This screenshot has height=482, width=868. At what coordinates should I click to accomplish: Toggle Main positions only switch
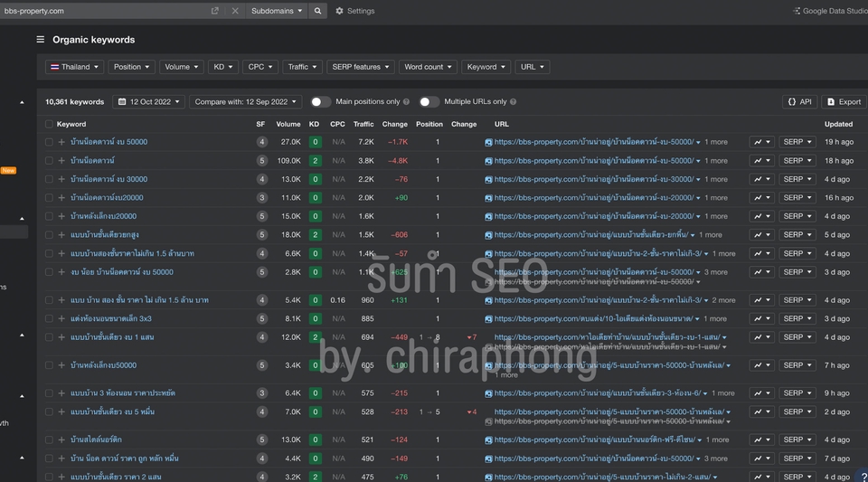(x=320, y=102)
